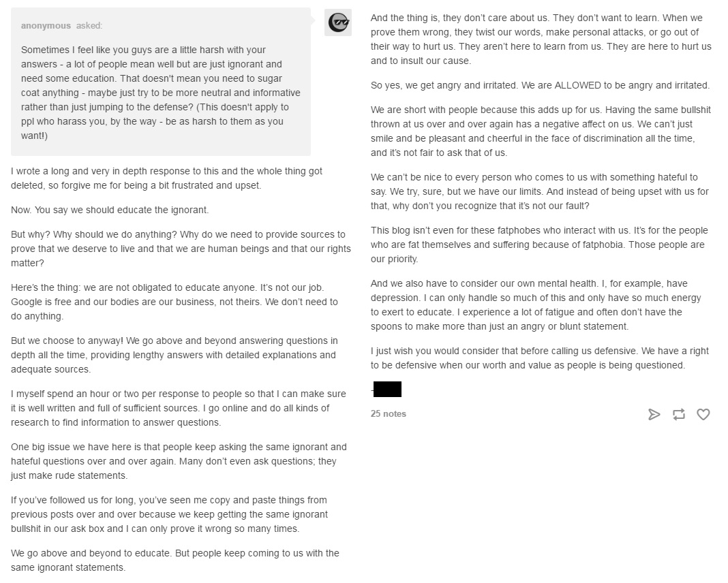Select the redacted signature below the post
The width and height of the screenshot is (728, 583).
pyautogui.click(x=387, y=389)
